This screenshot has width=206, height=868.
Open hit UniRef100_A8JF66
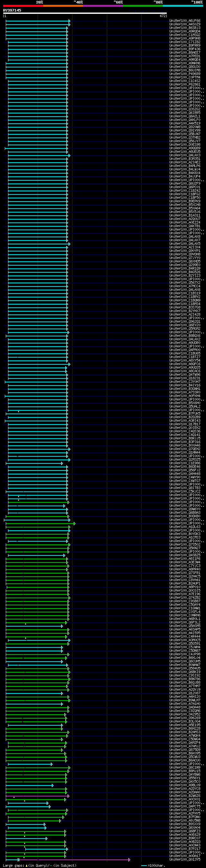(185, 21)
